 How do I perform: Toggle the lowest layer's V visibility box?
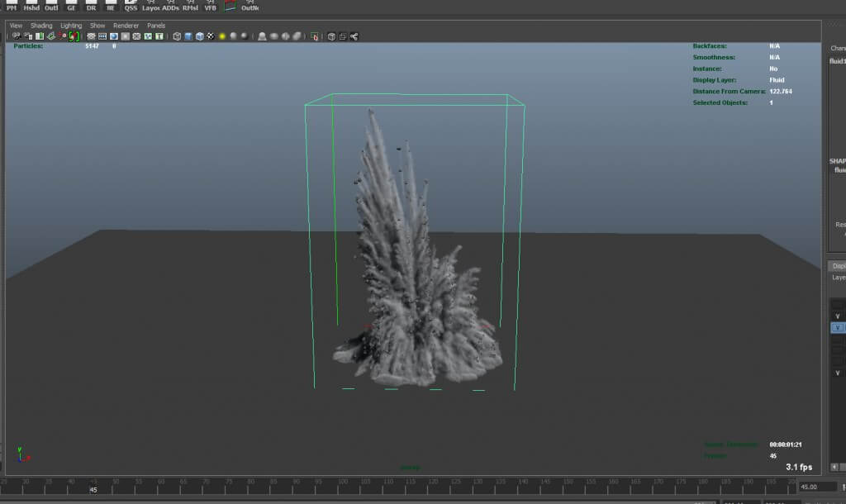pyautogui.click(x=838, y=373)
